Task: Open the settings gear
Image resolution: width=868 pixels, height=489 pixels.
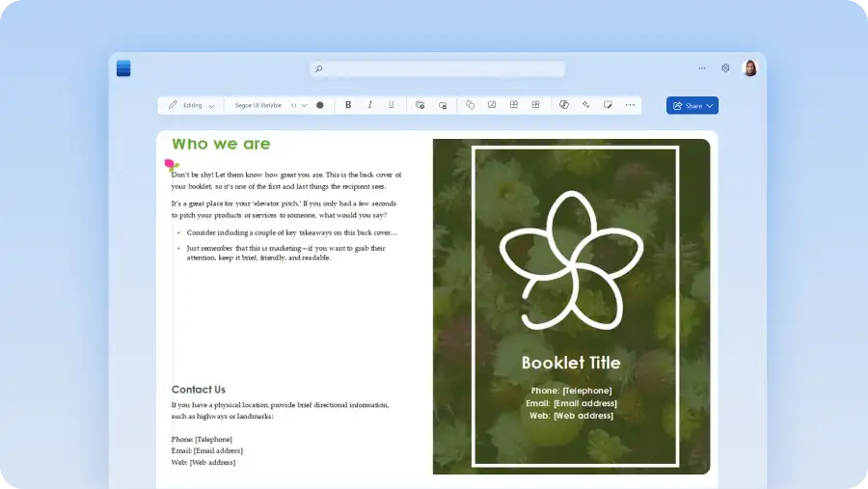Action: click(725, 68)
